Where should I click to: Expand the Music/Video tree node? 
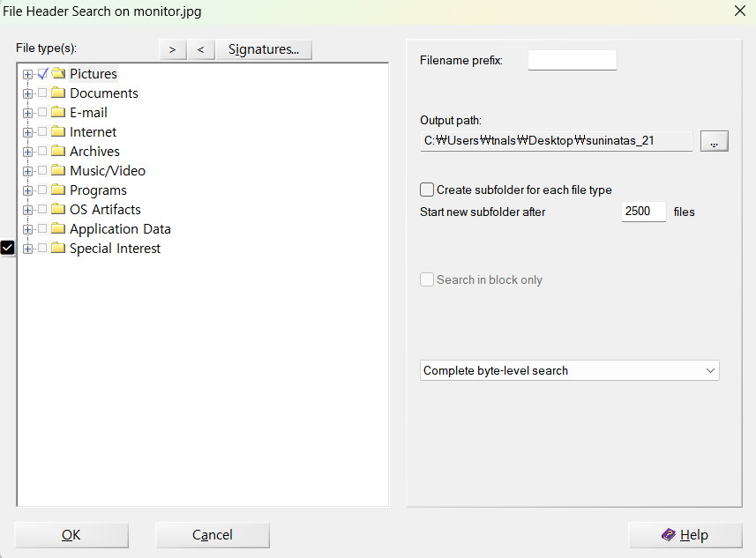[27, 171]
